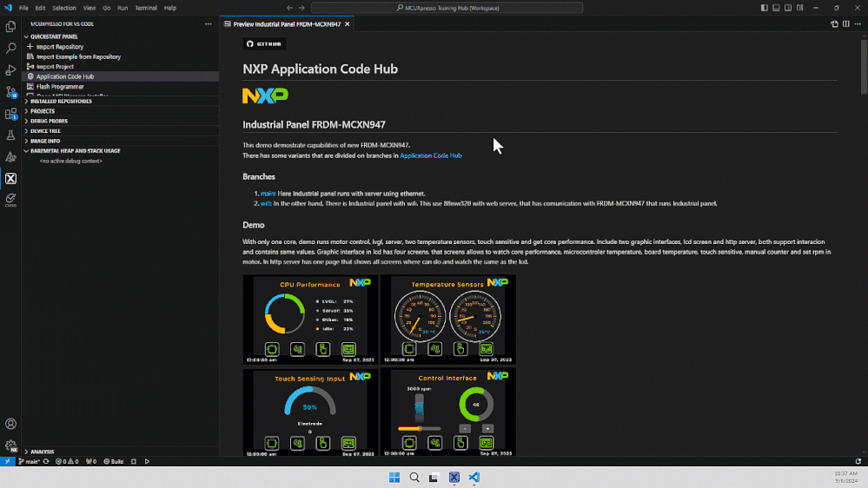
Task: Click Import Example from Repository
Action: [x=78, y=57]
